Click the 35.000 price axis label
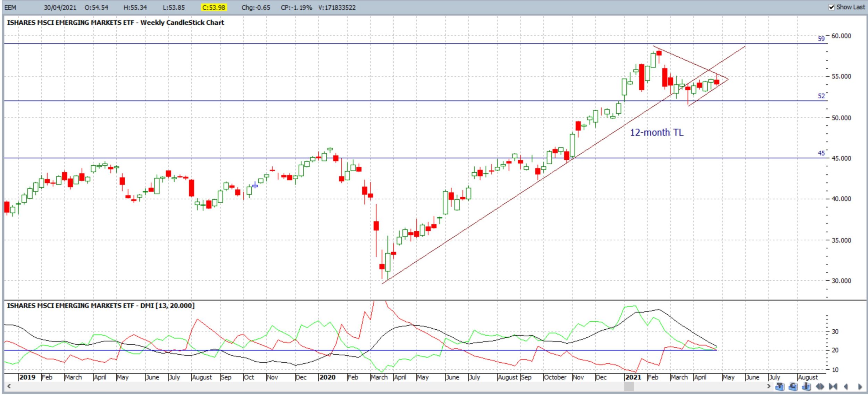Screen dimensions: 868x395 click(841, 240)
